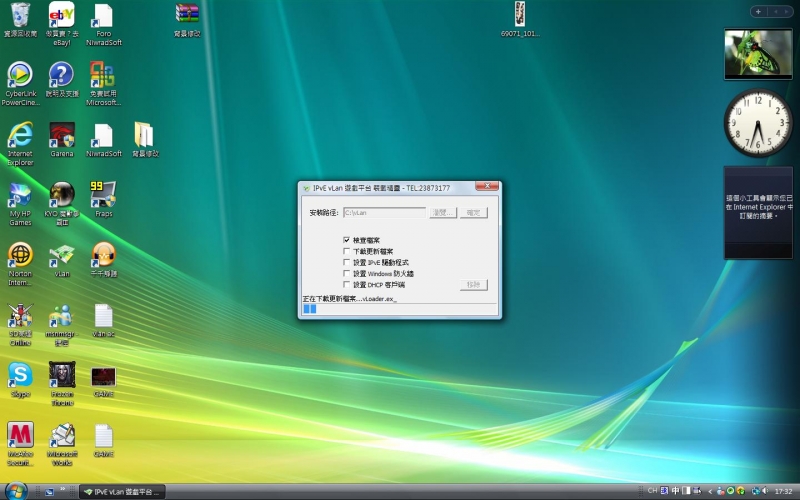Open the Norton Internet Security shortcut
The image size is (800, 500).
[20, 255]
